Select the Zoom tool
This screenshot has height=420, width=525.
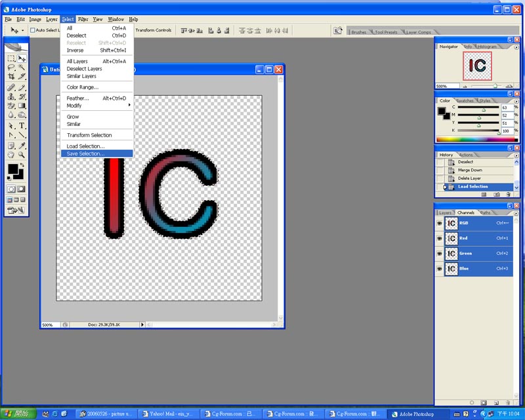[22, 155]
